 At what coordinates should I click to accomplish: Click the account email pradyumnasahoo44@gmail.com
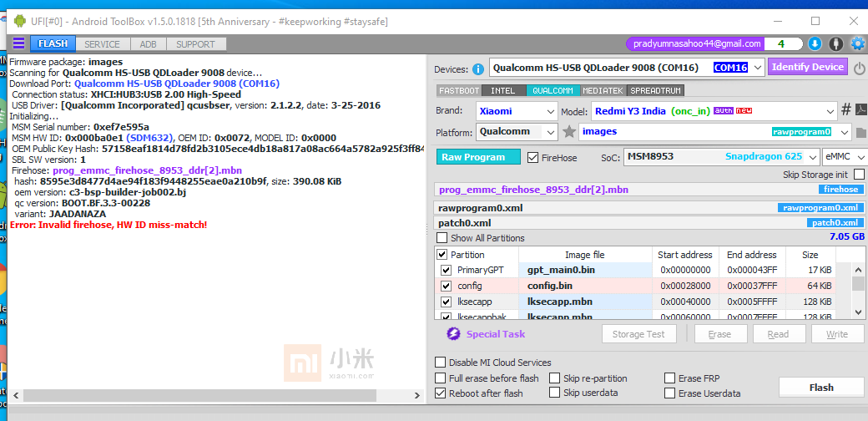click(696, 43)
